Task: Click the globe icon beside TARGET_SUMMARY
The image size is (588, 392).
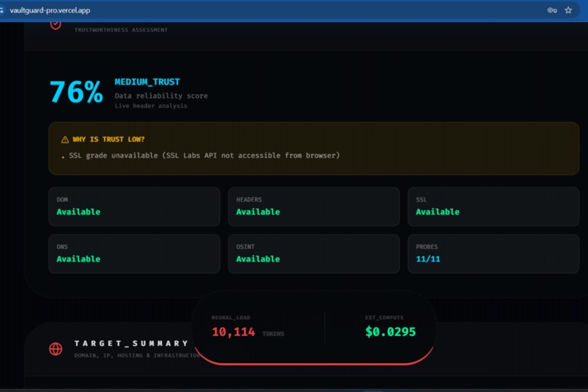Action: pyautogui.click(x=55, y=349)
